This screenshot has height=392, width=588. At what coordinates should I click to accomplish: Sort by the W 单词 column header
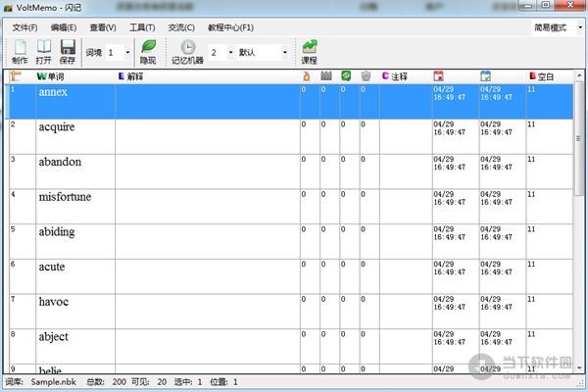click(51, 76)
